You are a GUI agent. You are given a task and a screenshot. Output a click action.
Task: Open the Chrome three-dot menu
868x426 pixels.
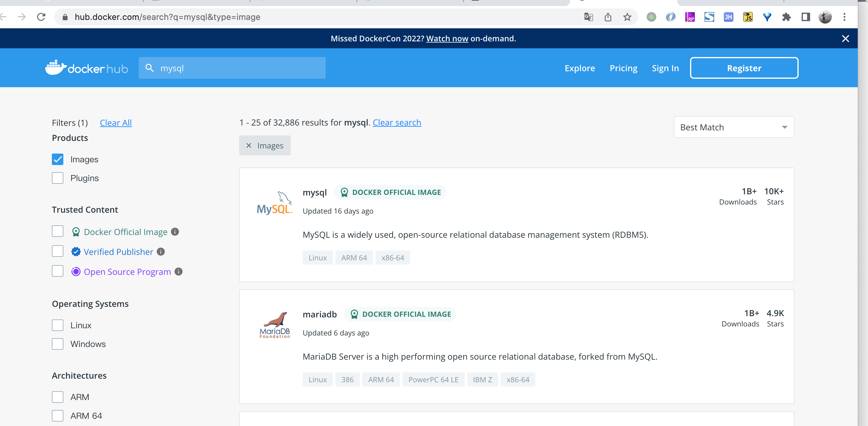(844, 17)
